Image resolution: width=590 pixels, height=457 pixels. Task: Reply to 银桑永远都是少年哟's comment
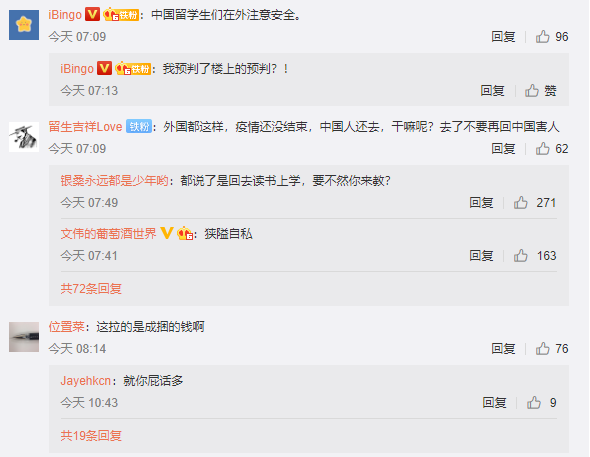tap(481, 203)
